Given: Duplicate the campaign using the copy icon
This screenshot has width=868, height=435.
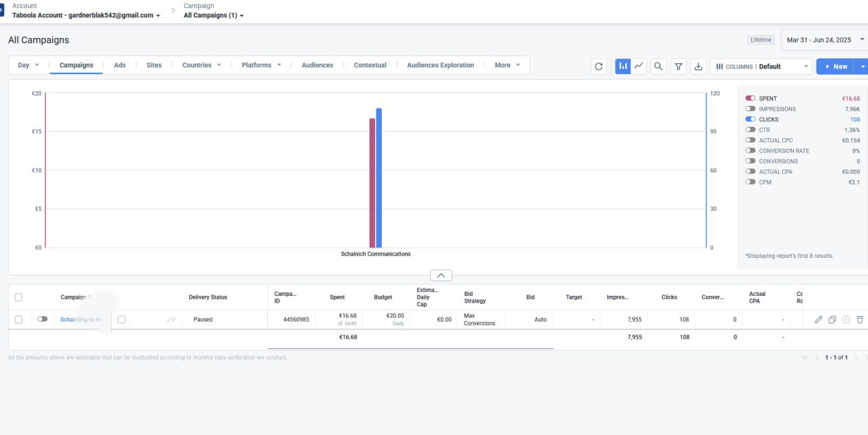Looking at the screenshot, I should point(833,319).
